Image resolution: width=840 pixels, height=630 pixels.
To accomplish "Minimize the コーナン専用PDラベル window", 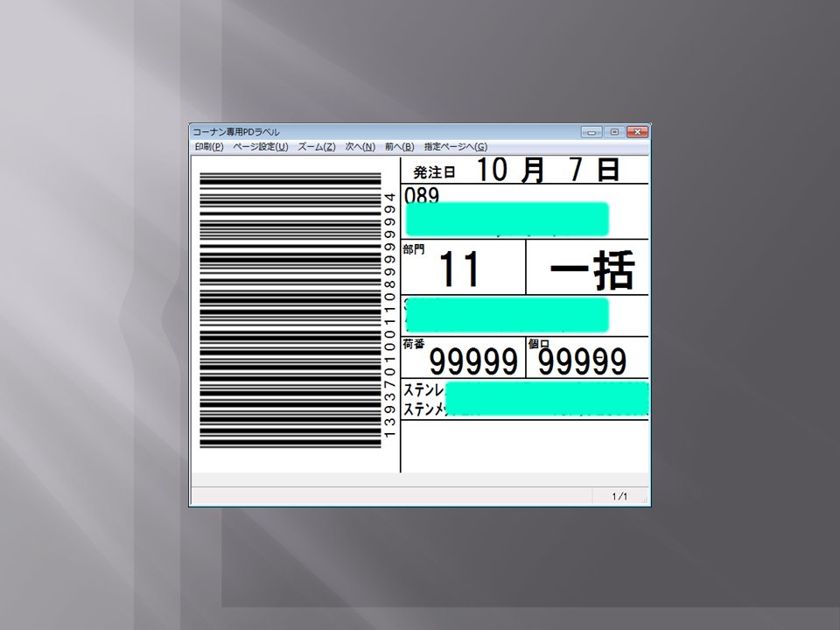I will pos(591,129).
